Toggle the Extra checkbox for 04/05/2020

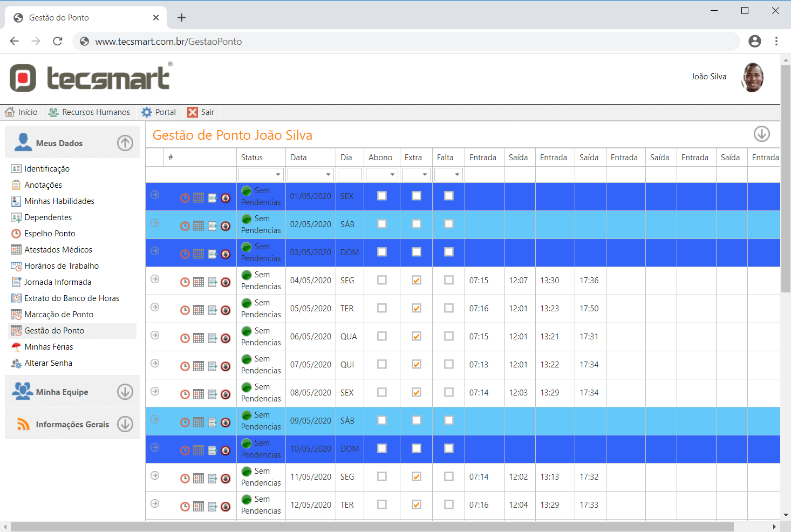417,280
